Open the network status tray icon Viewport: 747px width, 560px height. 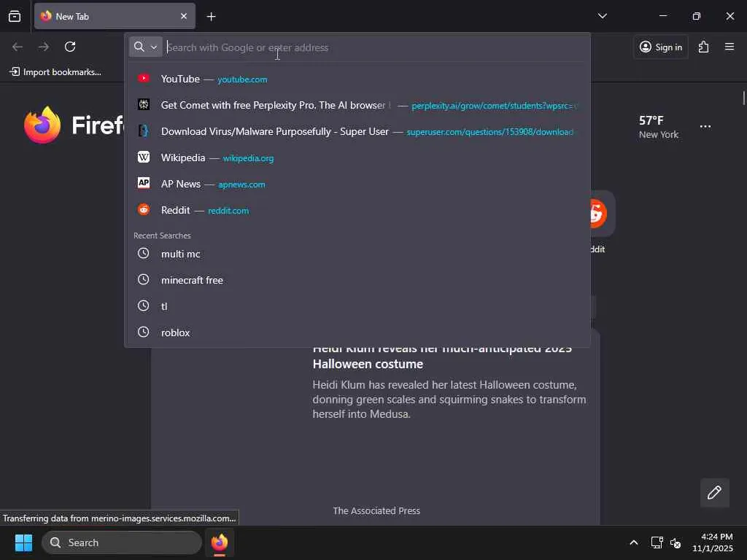[x=657, y=542]
